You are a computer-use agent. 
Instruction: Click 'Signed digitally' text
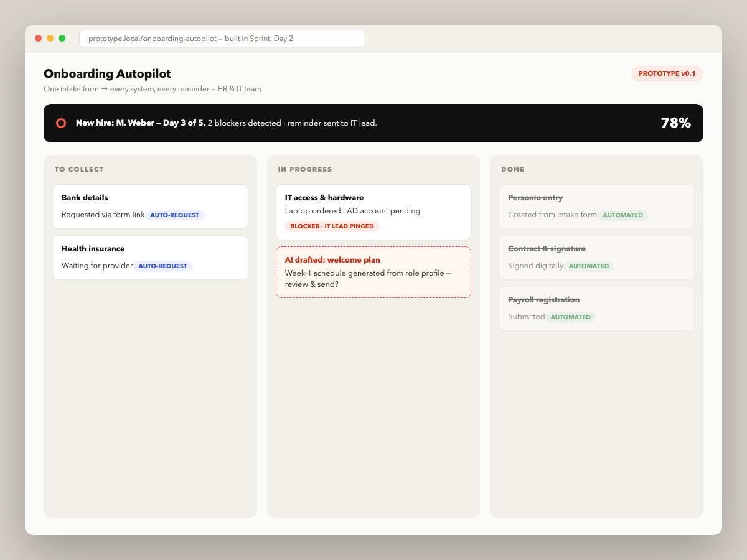point(535,266)
